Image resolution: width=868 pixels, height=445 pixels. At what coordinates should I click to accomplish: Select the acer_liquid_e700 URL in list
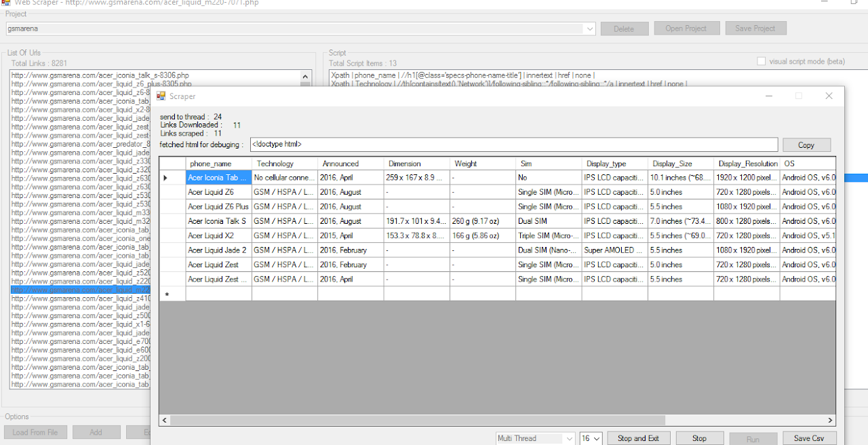81,341
